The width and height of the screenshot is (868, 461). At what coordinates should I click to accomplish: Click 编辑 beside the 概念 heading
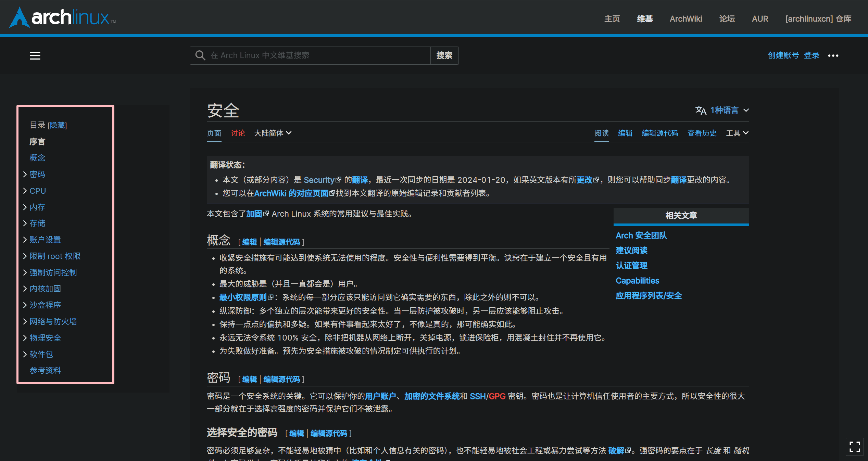pyautogui.click(x=250, y=242)
